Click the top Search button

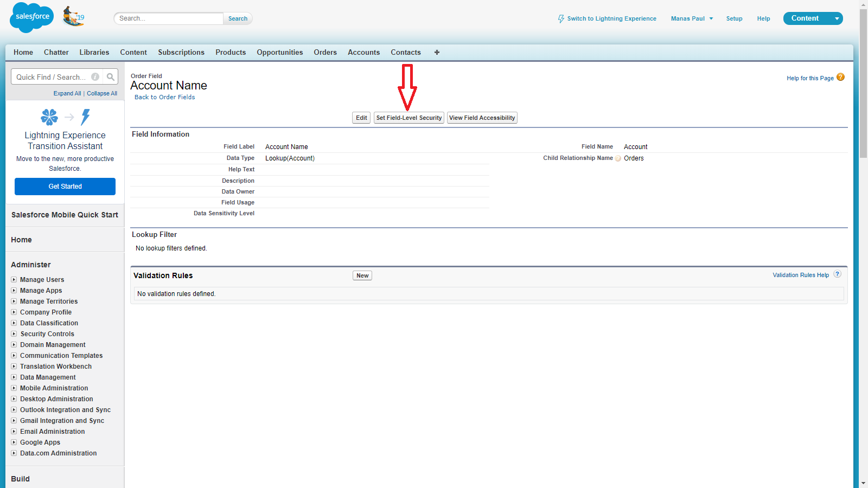238,18
